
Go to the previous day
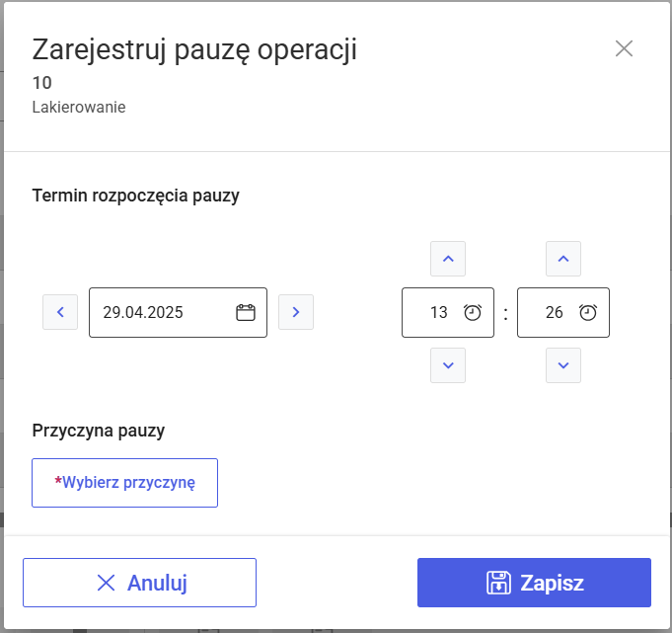point(60,313)
